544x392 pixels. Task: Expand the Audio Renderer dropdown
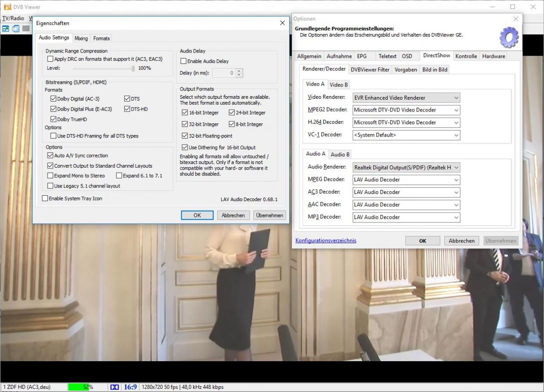(x=406, y=167)
